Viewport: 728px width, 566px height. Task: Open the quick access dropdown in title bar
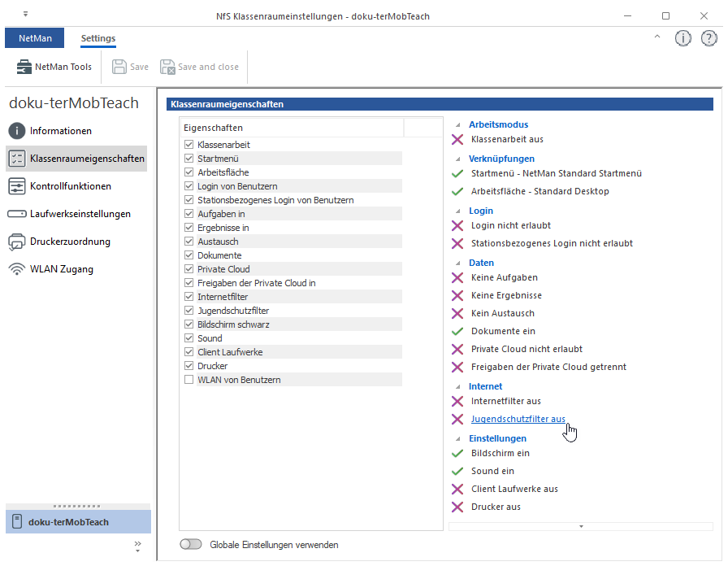click(25, 15)
